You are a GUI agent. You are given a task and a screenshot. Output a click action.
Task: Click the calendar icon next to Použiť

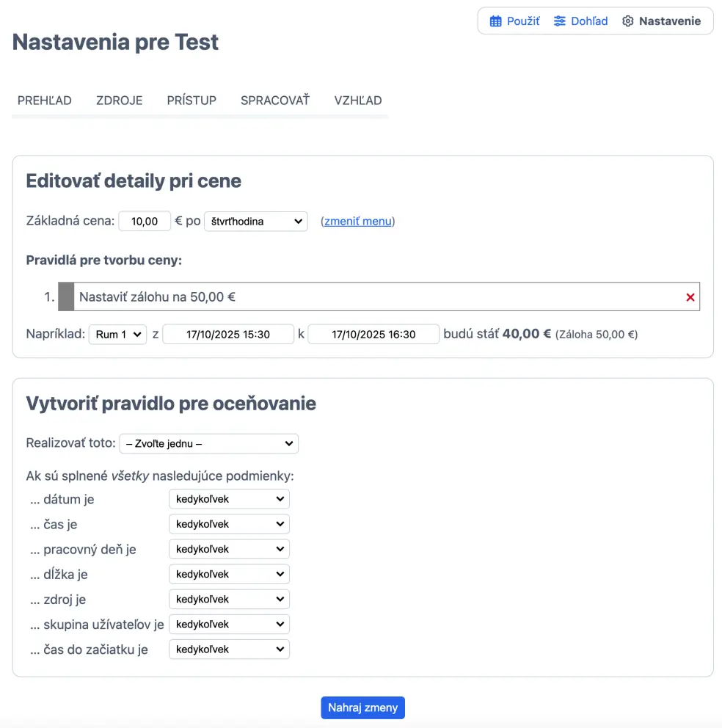pos(496,21)
